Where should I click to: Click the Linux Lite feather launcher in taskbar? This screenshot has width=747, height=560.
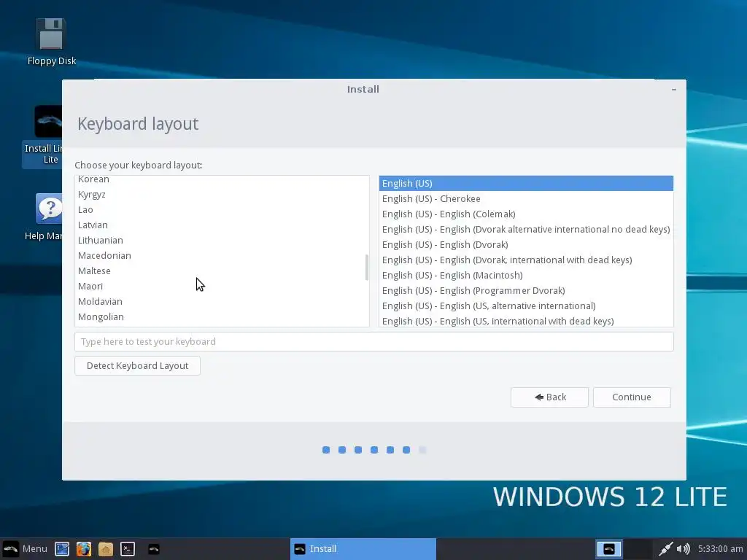153,549
